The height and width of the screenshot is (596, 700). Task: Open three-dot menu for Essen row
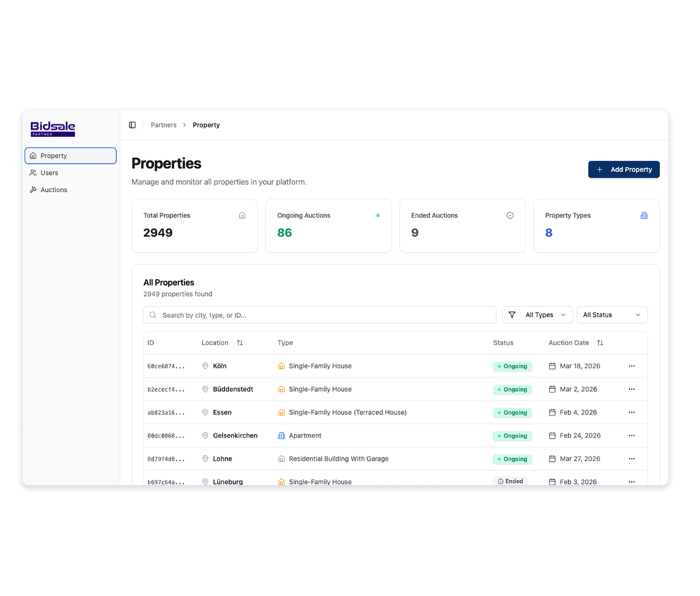click(631, 413)
